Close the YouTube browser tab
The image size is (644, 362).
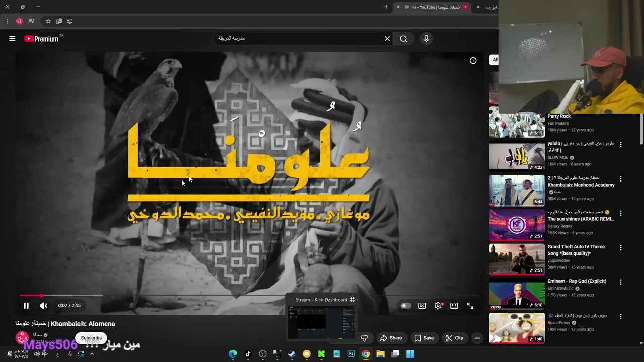398,7
